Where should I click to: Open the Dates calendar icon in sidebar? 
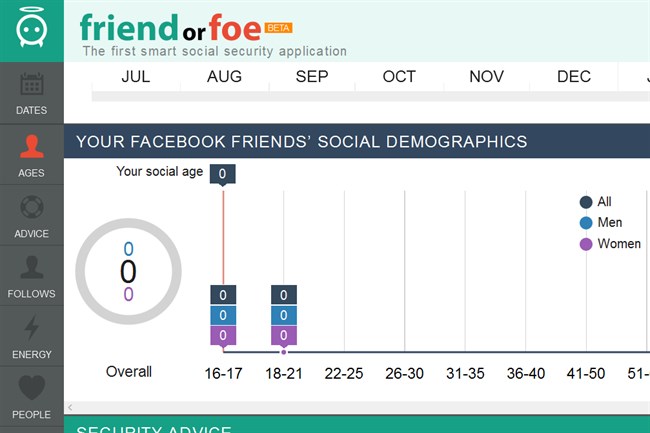pyautogui.click(x=31, y=84)
